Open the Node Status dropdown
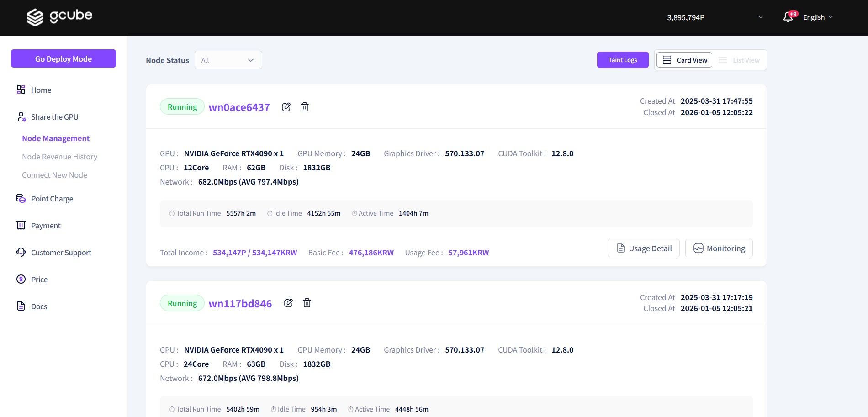868x417 pixels. click(228, 60)
